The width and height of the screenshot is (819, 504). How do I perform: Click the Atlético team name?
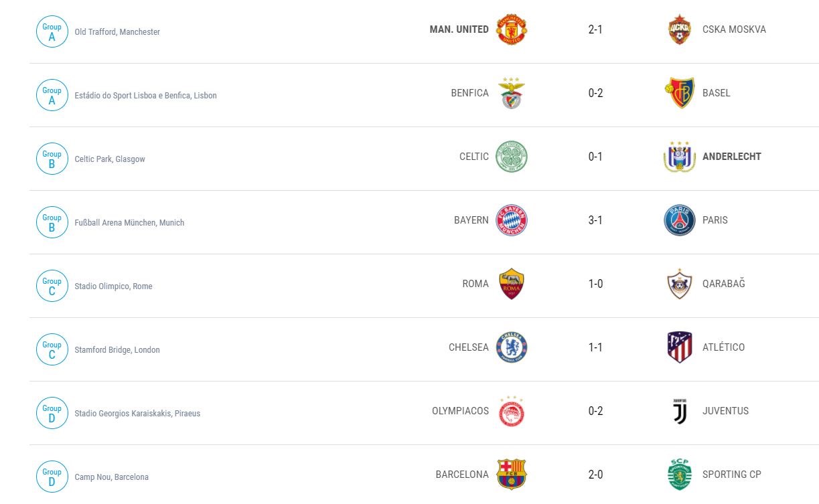pos(723,347)
